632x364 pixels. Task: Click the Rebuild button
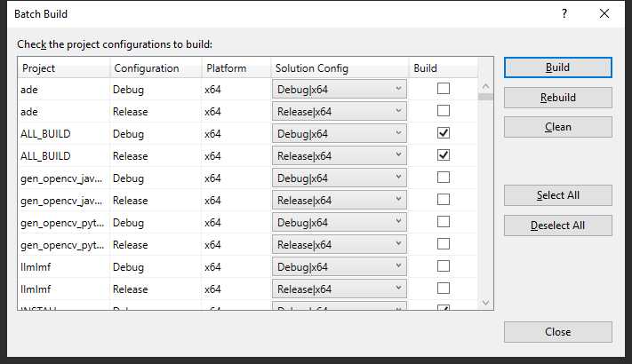558,98
